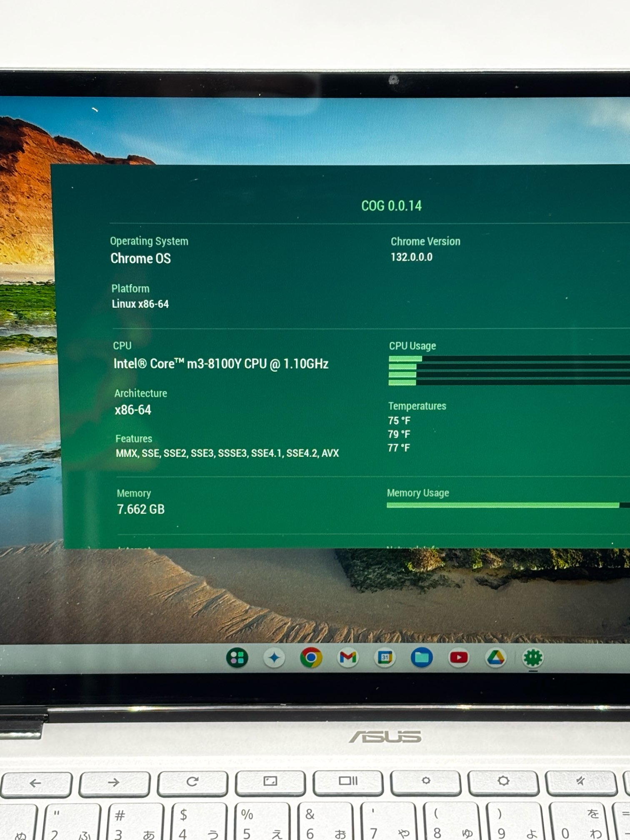This screenshot has height=840, width=630.
Task: Click the top CPU Usage bar
Action: click(x=509, y=359)
